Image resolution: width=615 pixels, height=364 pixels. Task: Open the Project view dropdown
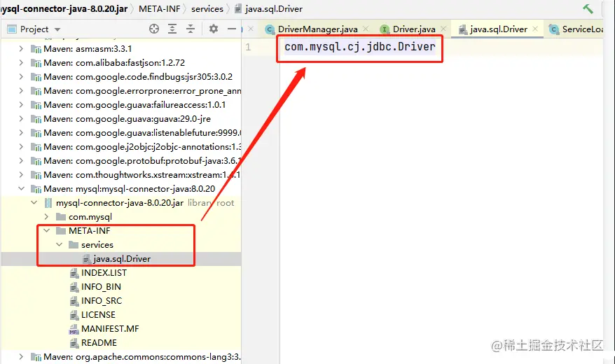click(57, 29)
